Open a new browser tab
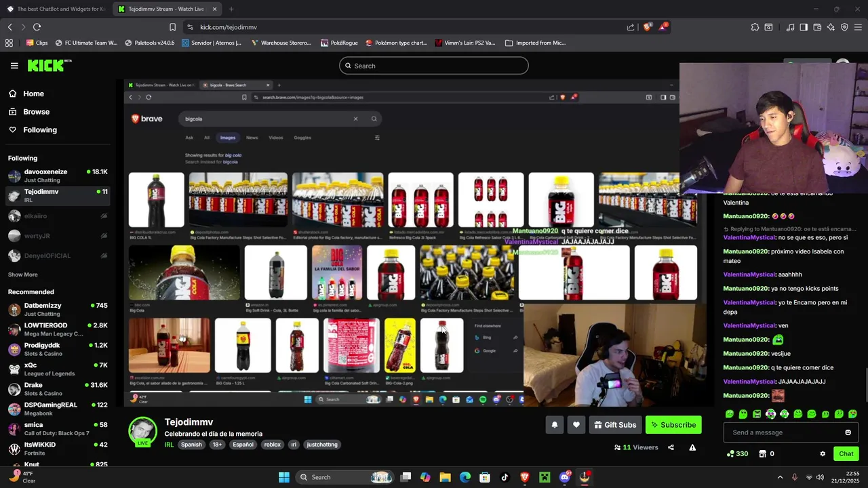The width and height of the screenshot is (868, 488). coord(231,9)
